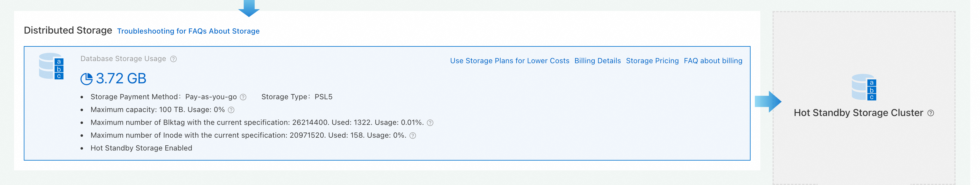Click the Hot Standby Storage Cluster label

click(x=858, y=113)
